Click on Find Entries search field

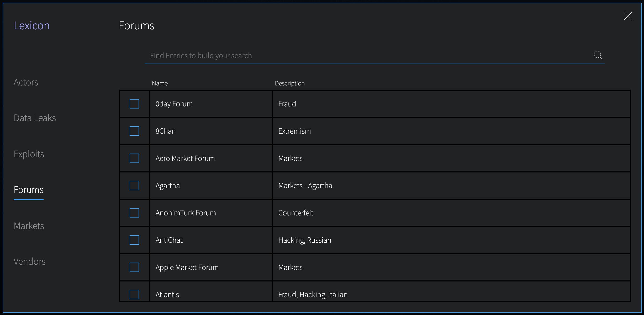click(375, 55)
